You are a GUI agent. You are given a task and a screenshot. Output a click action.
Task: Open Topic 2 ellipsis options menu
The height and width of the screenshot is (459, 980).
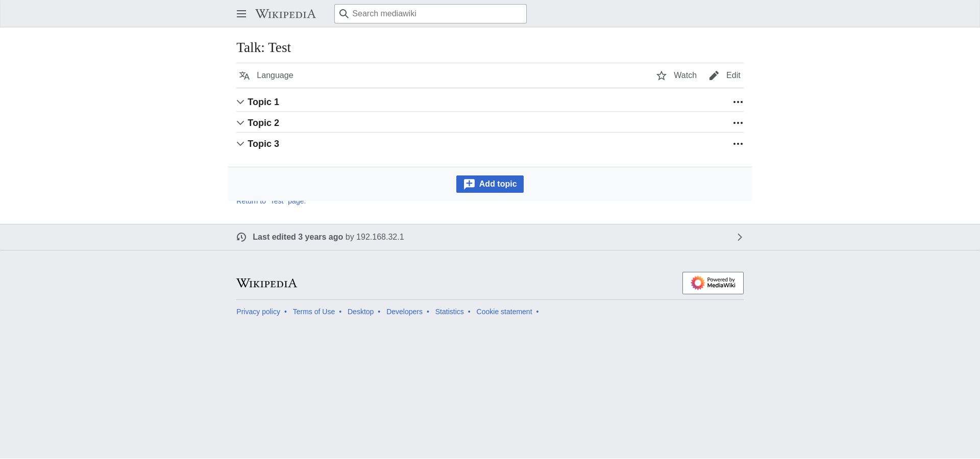[738, 123]
